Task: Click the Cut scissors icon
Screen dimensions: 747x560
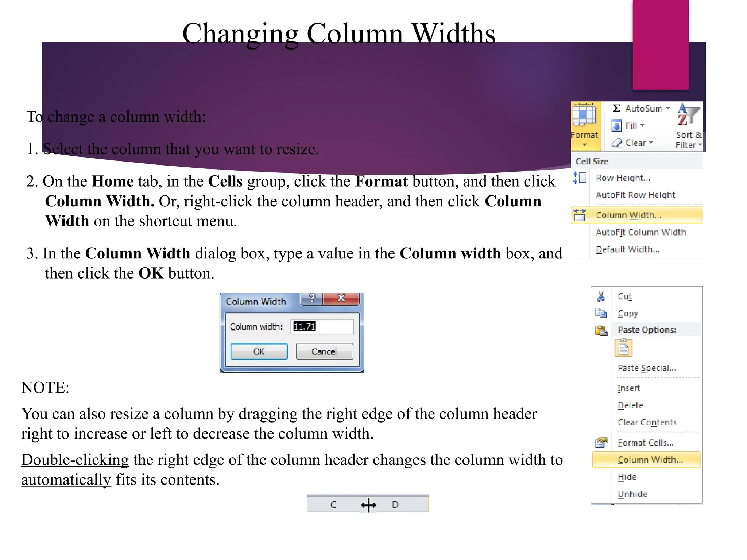Action: (601, 296)
